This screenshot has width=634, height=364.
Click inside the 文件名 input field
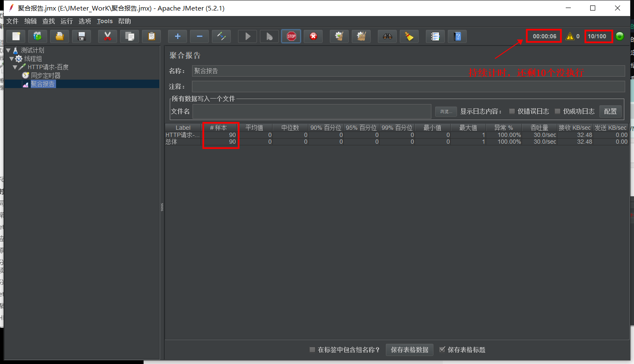(x=312, y=111)
